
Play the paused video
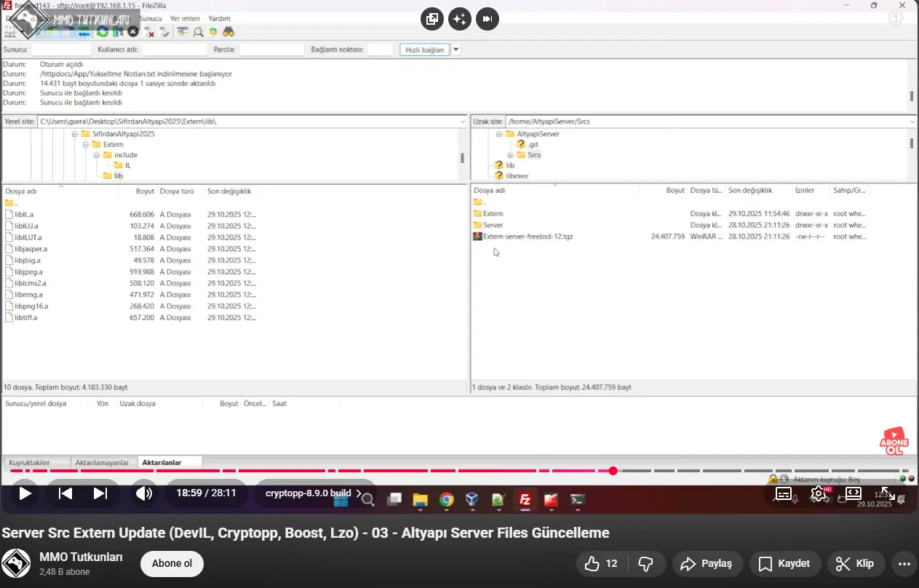[x=25, y=493]
